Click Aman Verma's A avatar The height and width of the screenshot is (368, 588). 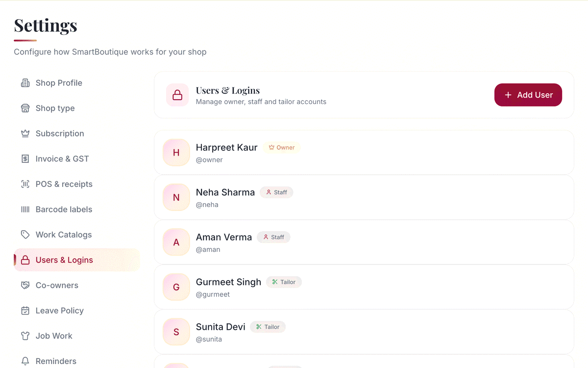(176, 242)
